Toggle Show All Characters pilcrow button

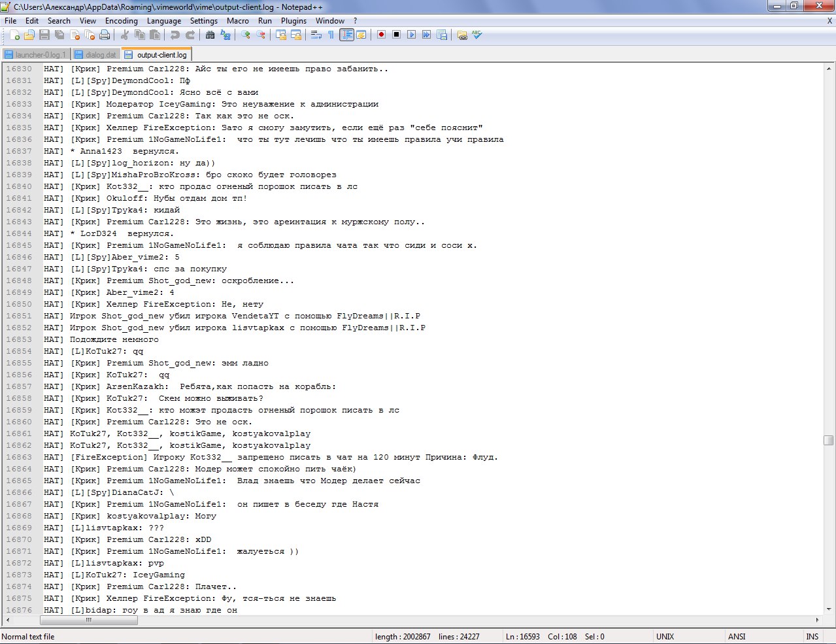pyautogui.click(x=331, y=35)
